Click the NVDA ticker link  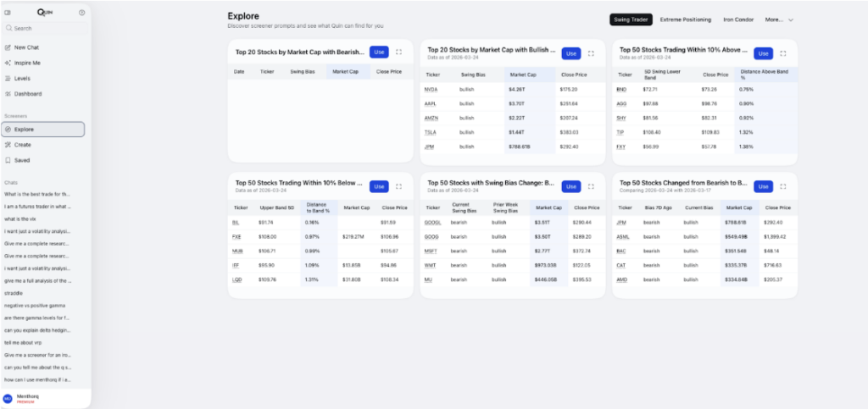pos(431,90)
